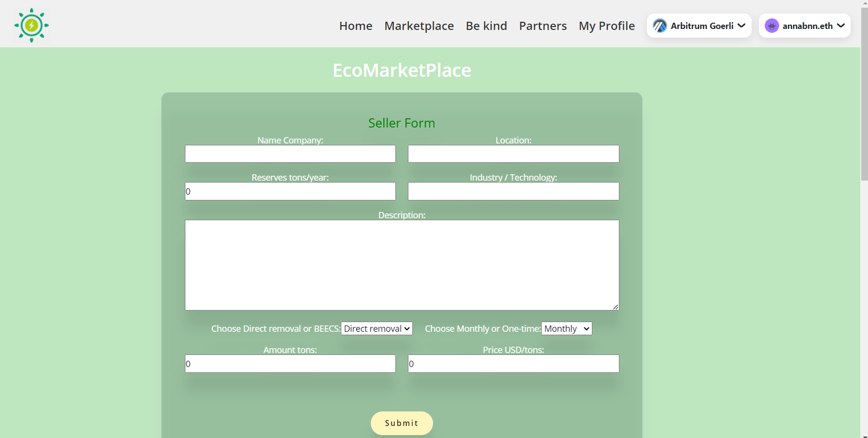The width and height of the screenshot is (868, 438).
Task: Open the Direct removal or BEECS selector
Action: 377,328
